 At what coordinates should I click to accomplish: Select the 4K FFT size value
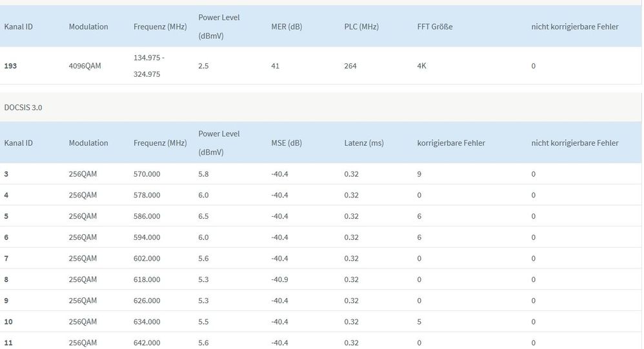(422, 66)
